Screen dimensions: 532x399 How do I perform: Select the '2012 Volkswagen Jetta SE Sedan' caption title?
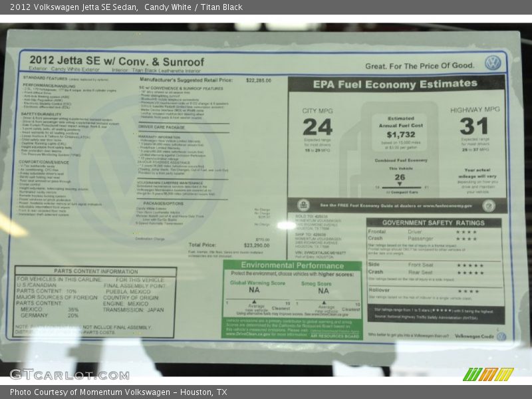tap(74, 7)
